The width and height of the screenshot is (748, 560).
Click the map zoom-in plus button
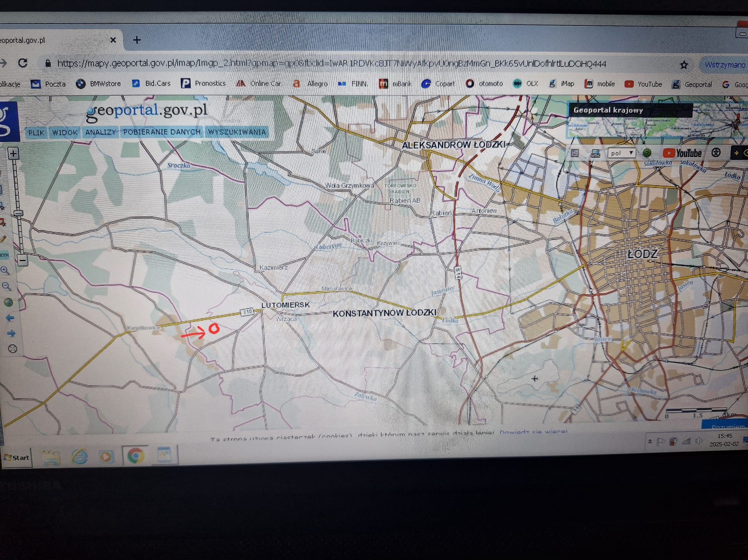coord(13,153)
